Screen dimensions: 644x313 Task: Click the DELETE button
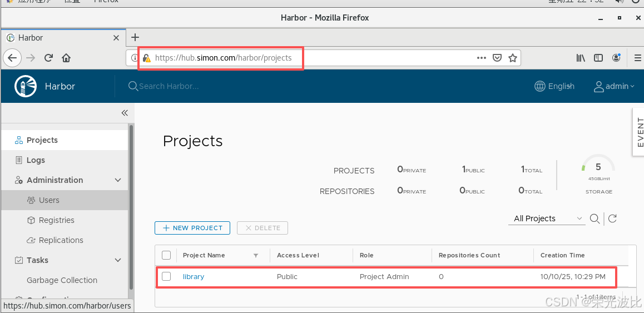click(262, 228)
